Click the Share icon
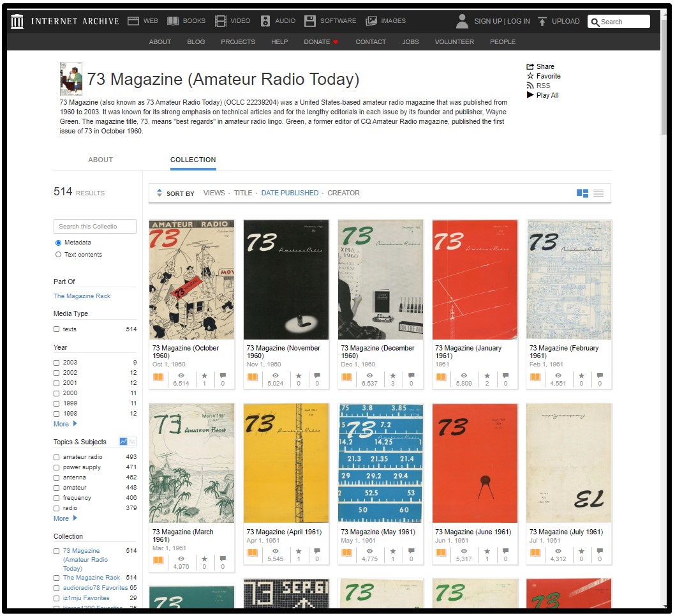675x616 pixels. click(530, 66)
